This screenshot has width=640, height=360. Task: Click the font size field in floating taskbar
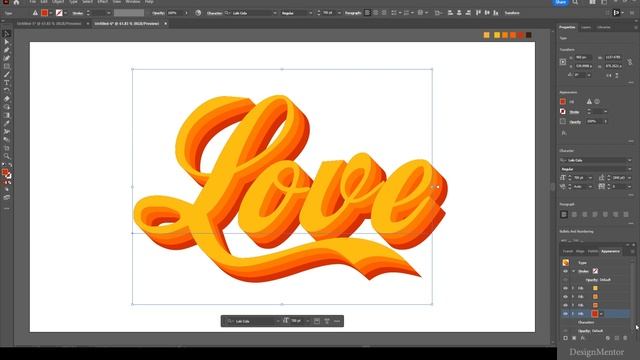click(x=297, y=321)
